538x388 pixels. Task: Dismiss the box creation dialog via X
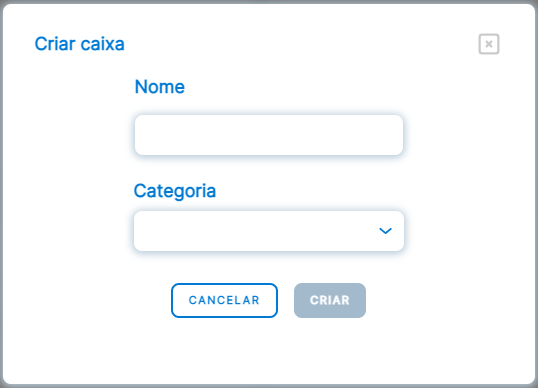[x=489, y=44]
